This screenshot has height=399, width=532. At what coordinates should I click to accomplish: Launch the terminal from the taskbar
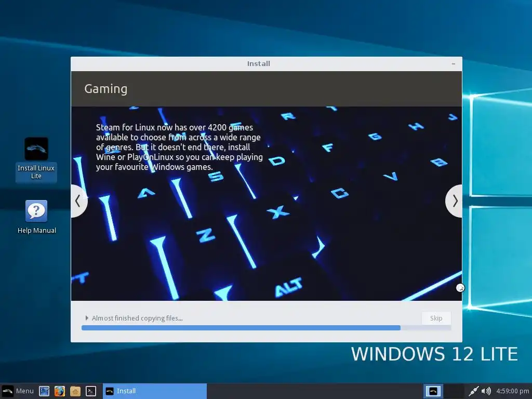[91, 391]
